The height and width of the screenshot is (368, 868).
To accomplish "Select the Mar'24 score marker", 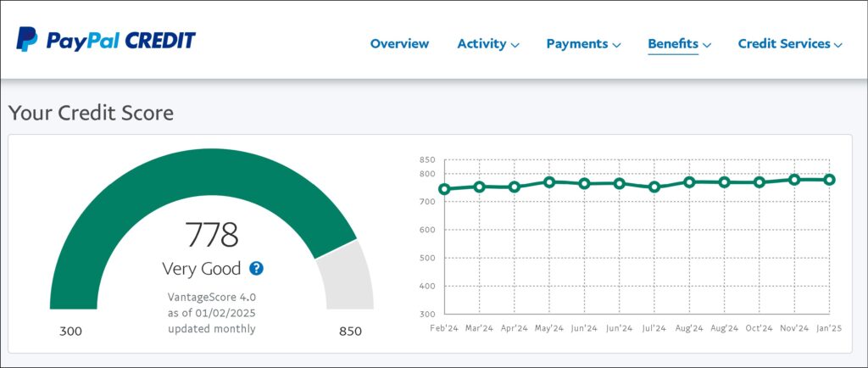I will (479, 187).
